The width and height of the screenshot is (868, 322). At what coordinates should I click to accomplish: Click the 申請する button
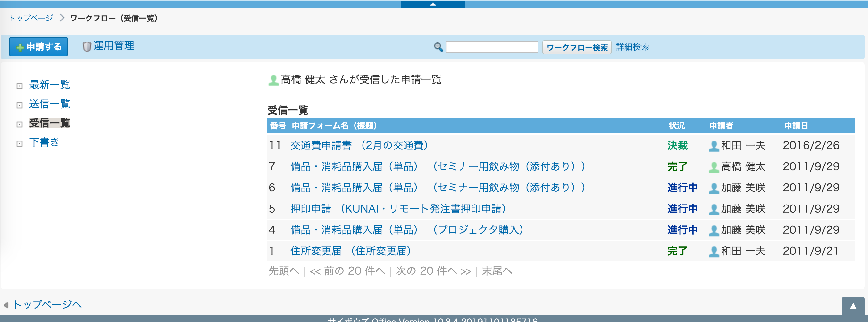[38, 47]
